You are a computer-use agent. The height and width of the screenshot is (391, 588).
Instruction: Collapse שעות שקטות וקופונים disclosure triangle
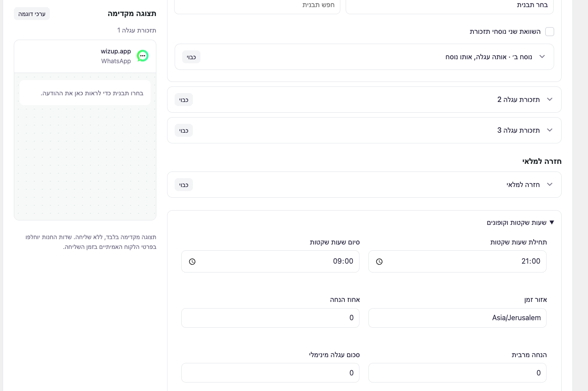552,222
